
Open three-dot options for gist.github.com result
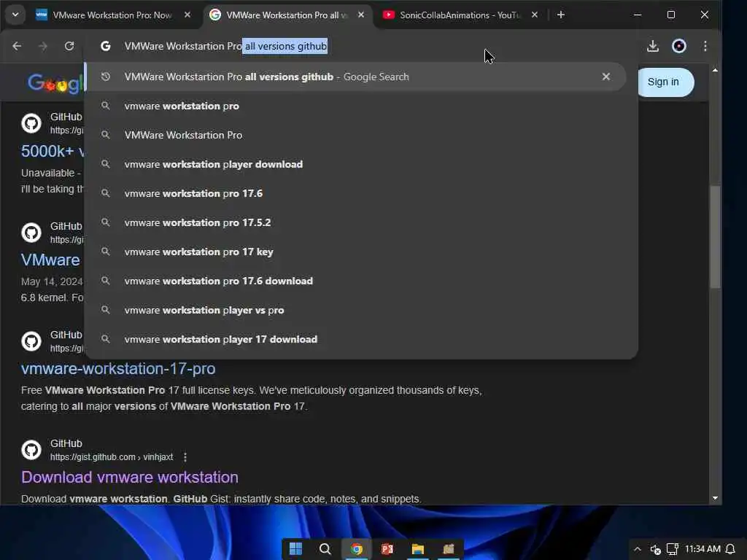point(185,457)
